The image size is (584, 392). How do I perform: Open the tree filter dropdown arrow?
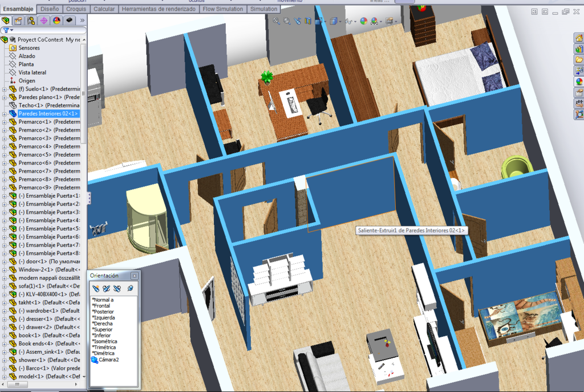tap(12, 30)
